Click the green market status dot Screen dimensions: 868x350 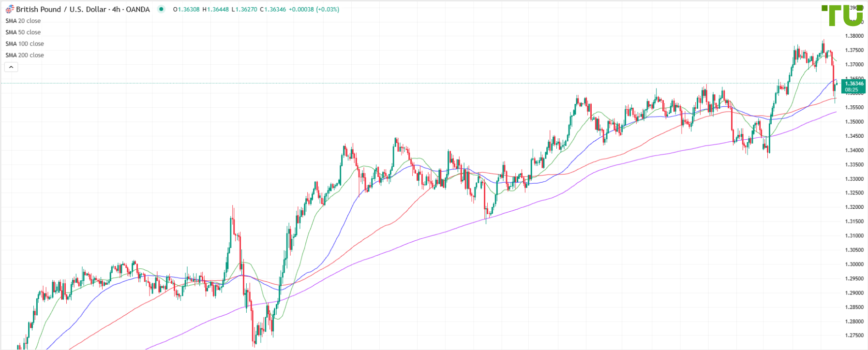tap(162, 9)
